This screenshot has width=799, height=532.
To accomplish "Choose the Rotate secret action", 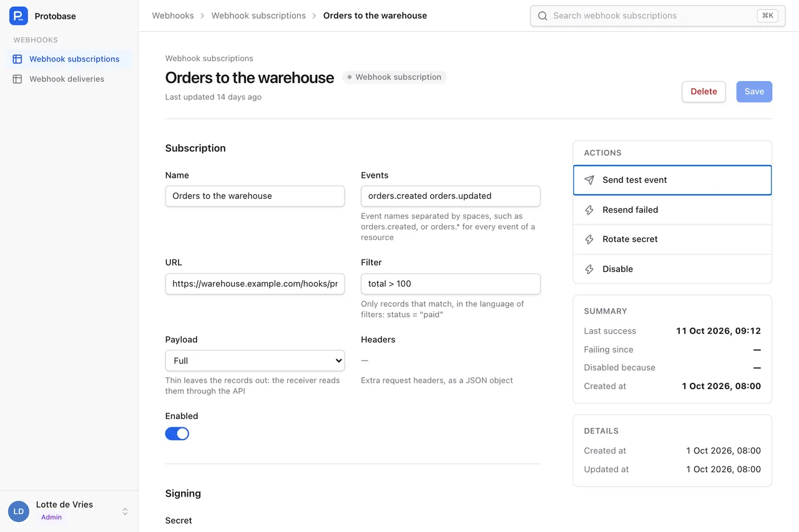I will click(672, 239).
